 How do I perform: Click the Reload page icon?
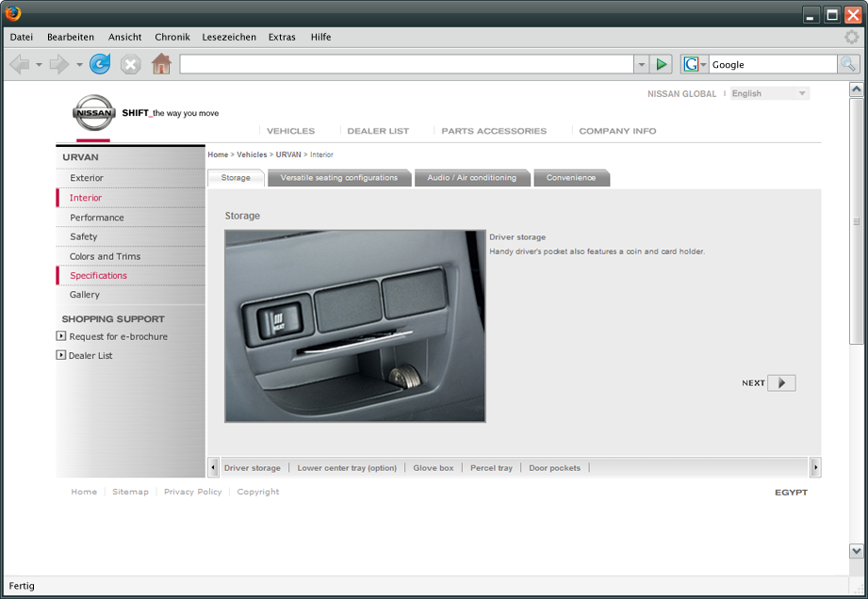click(x=100, y=64)
